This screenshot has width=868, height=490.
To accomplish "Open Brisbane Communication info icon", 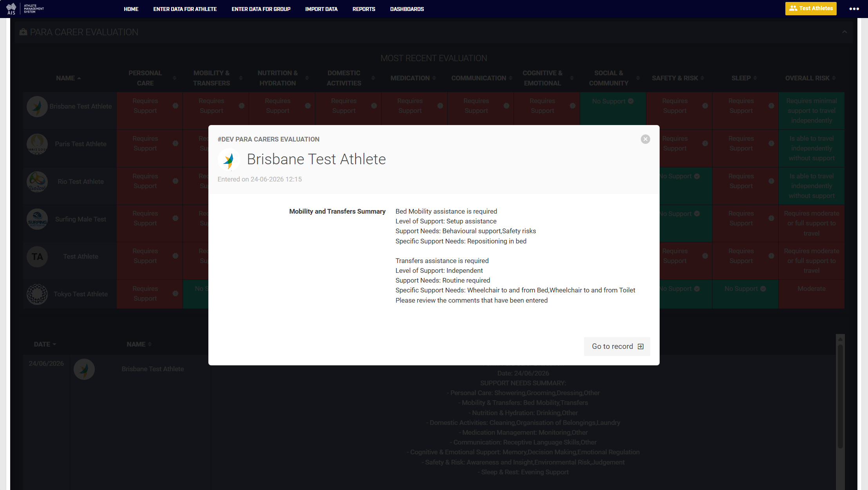I will (506, 106).
